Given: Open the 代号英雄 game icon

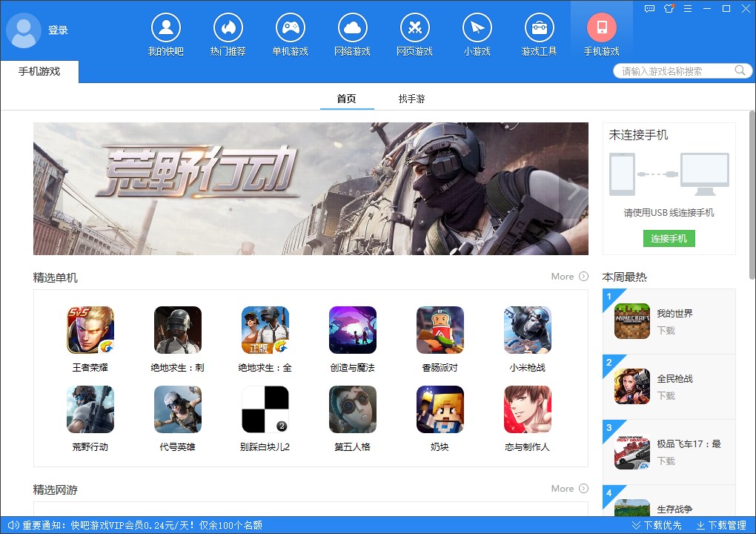Looking at the screenshot, I should pos(178,409).
